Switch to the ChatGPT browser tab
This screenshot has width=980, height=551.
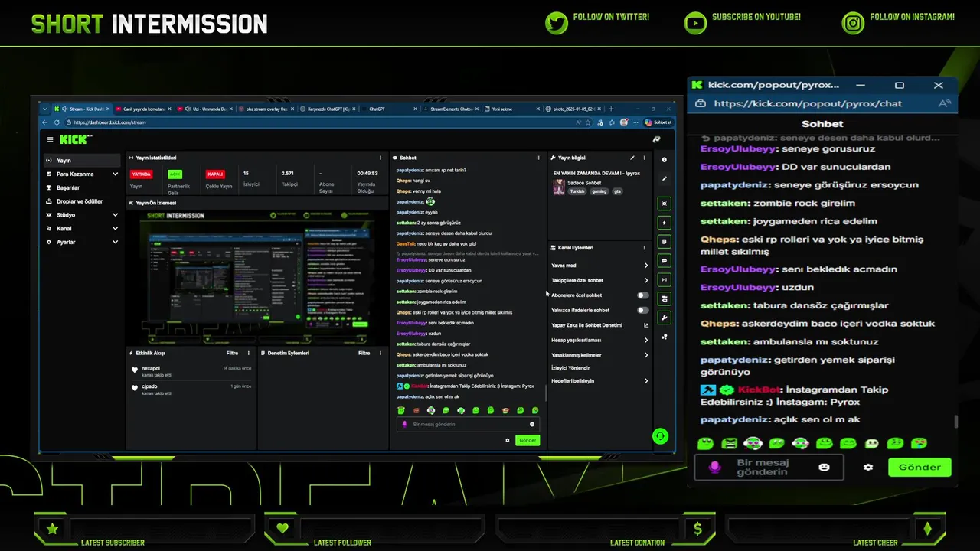tap(390, 109)
